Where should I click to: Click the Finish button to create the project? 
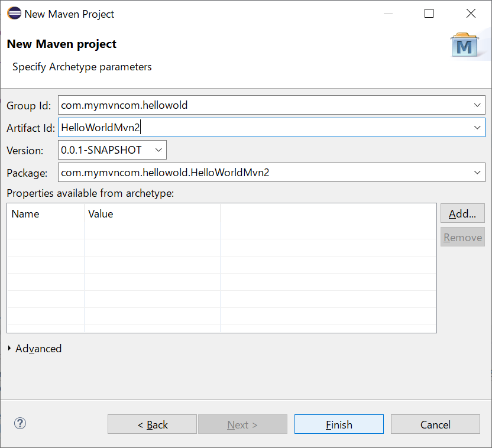pos(338,424)
